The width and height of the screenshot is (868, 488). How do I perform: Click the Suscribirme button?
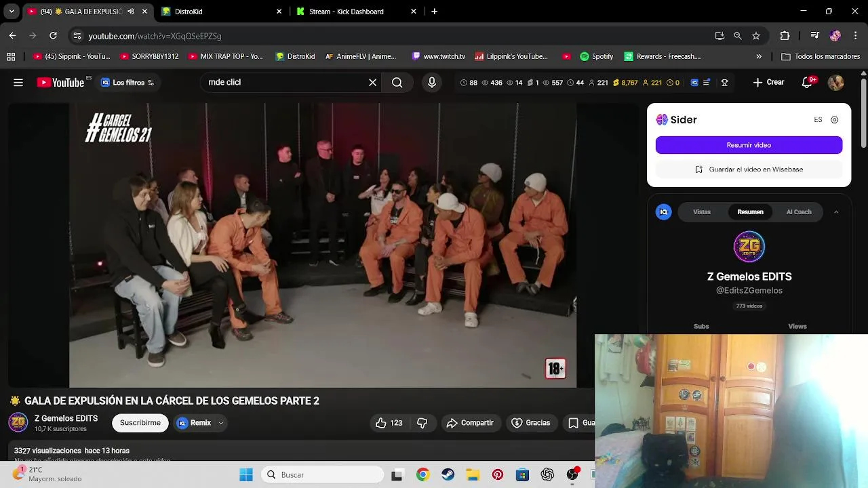(140, 423)
